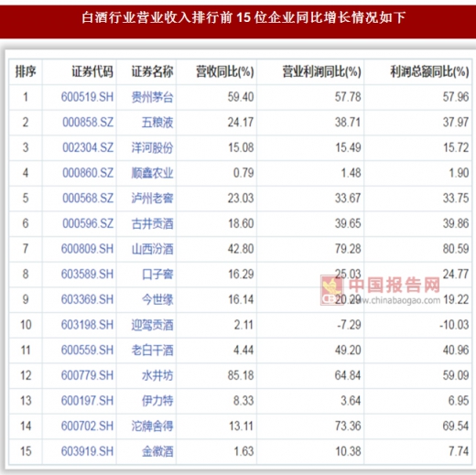Select the 中国报告网 watermark logo
Image resolution: width=476 pixels, height=475 pixels.
[380, 290]
